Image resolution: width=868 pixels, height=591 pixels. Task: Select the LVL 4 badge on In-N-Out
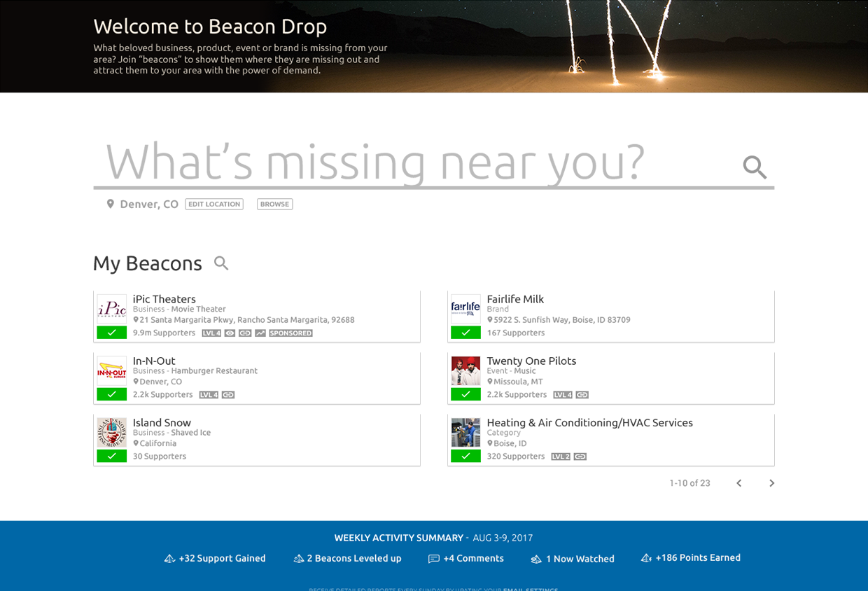209,394
